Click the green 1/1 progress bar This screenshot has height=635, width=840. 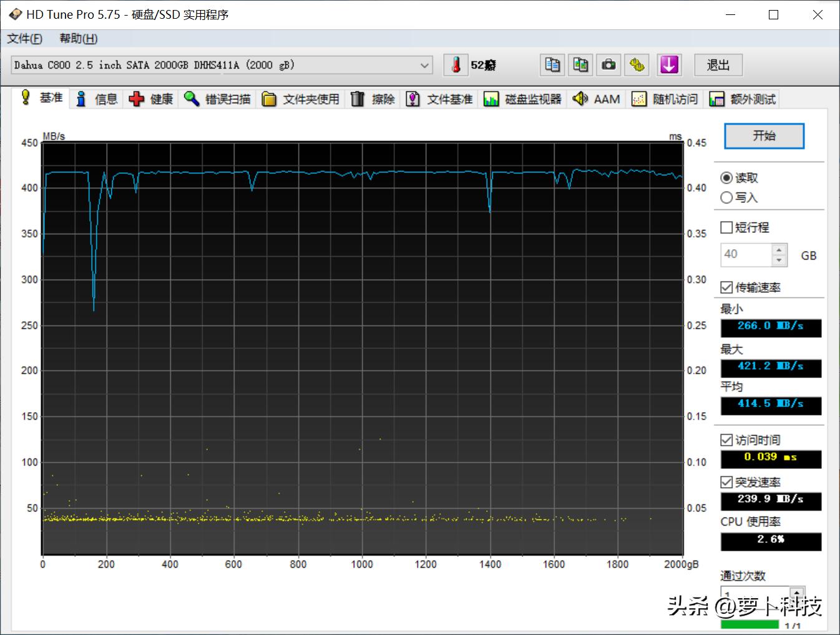tap(749, 624)
